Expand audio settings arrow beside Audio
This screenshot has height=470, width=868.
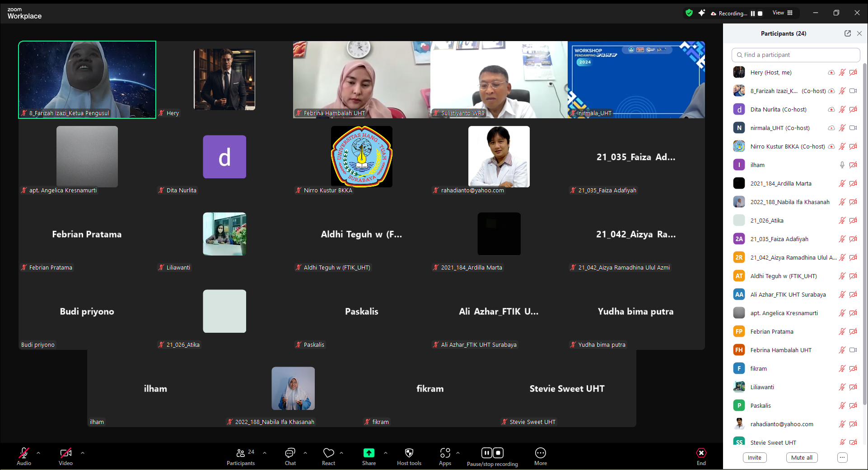(38, 452)
